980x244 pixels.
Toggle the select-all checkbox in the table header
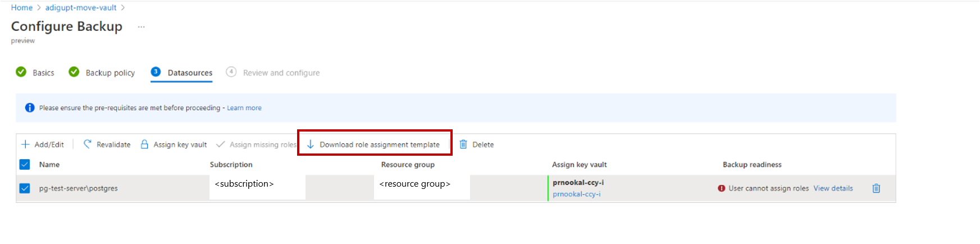click(25, 164)
